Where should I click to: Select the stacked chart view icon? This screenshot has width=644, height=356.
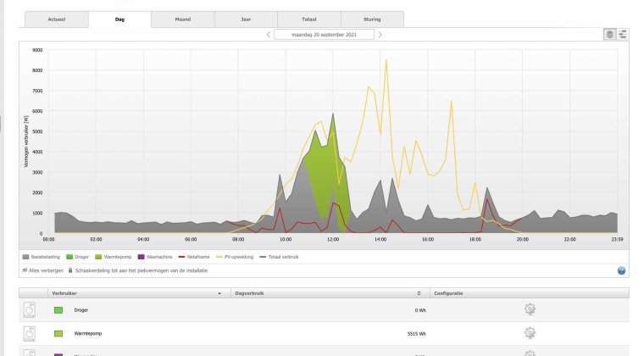(x=609, y=34)
